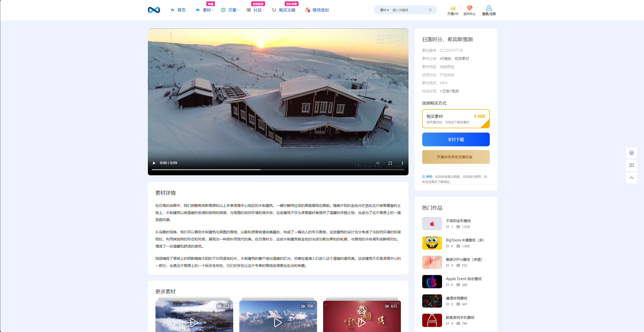Open the 首页 home menu item
This screenshot has height=332, width=644.
178,10
